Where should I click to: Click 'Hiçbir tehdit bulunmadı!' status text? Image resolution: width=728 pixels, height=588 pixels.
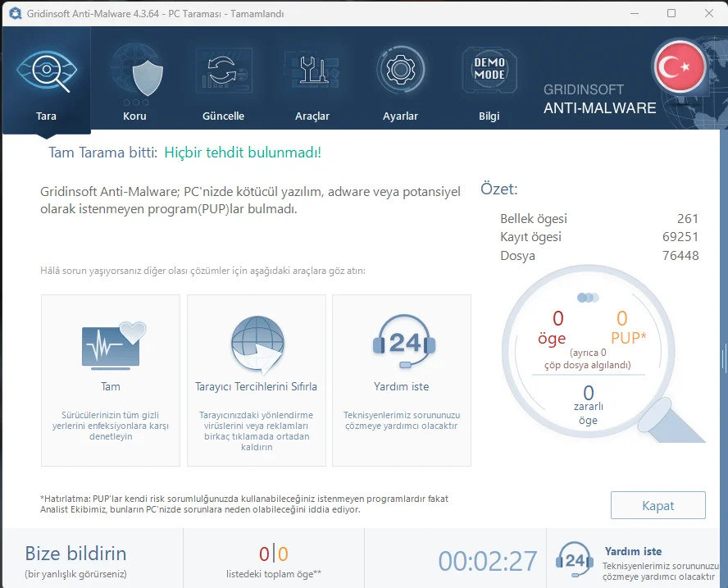click(243, 153)
